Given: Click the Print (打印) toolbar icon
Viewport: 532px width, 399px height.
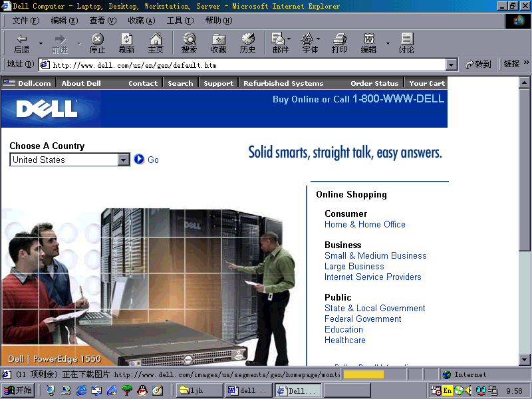Looking at the screenshot, I should click(339, 43).
